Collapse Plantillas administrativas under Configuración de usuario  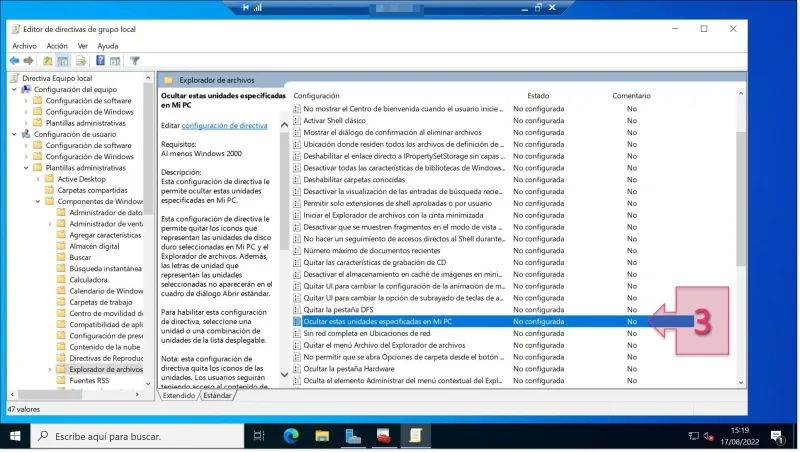[26, 168]
